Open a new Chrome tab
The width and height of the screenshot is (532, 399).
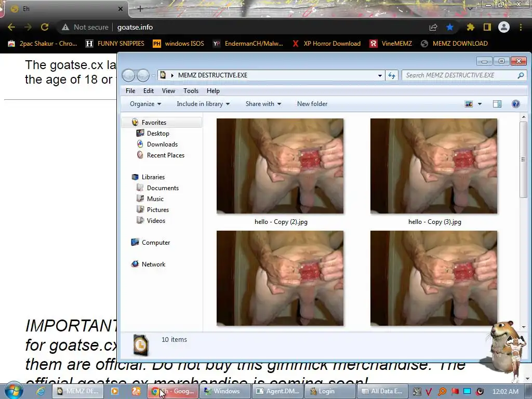[140, 9]
